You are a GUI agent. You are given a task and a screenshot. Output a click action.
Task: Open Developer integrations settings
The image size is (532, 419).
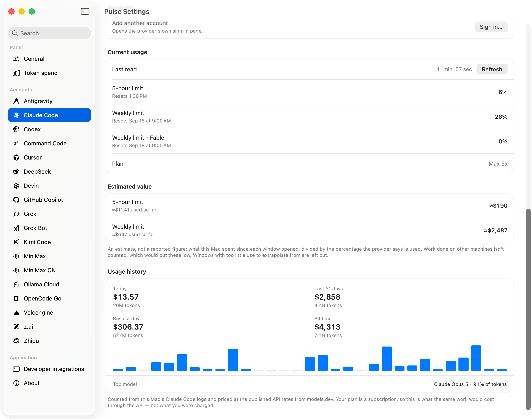point(49,369)
